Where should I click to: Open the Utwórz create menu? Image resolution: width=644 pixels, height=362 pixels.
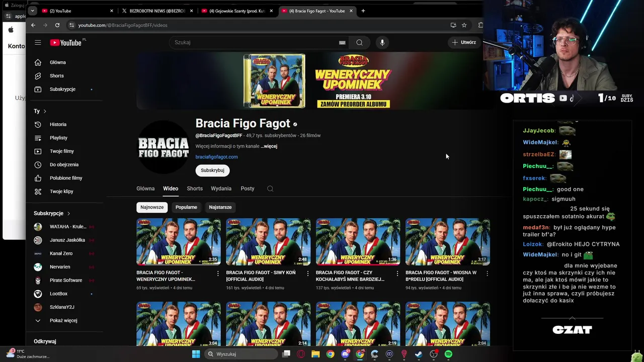click(464, 43)
